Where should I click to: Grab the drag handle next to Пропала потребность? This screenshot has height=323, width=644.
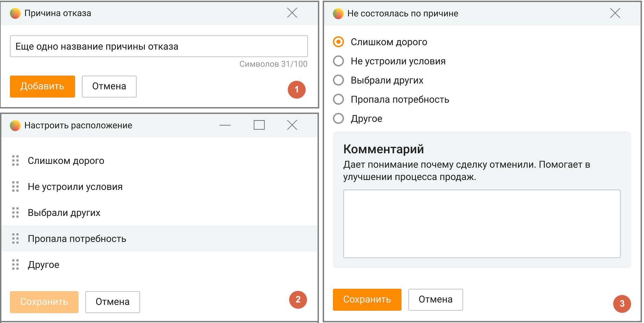pos(15,238)
